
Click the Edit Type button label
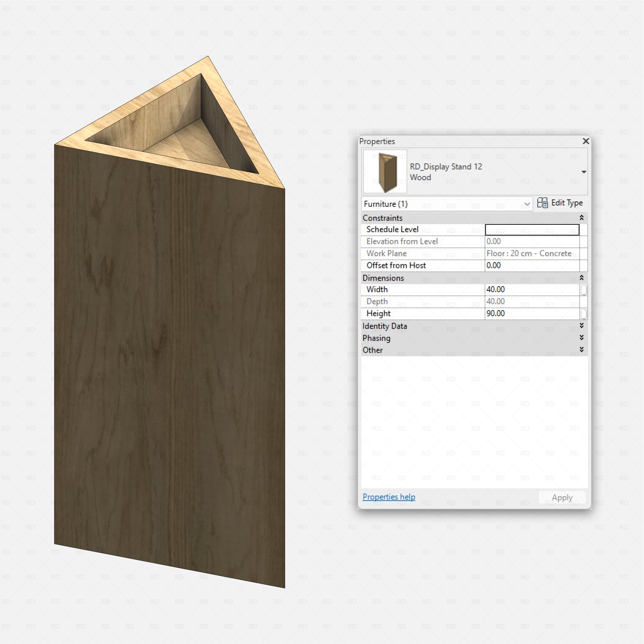567,203
